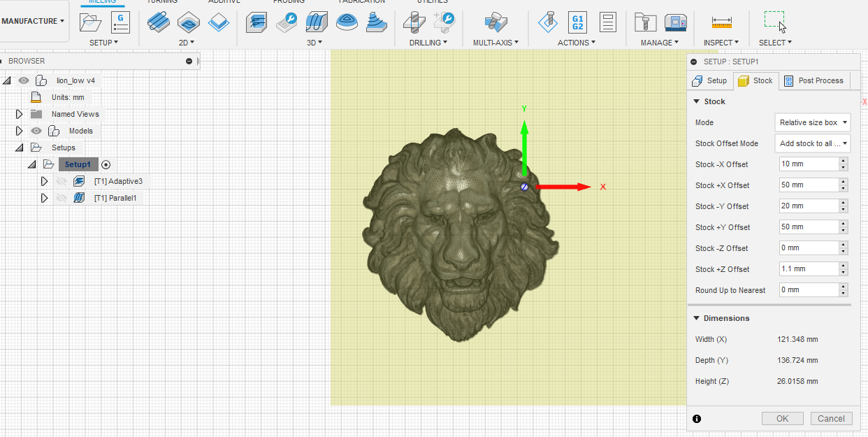
Task: Toggle visibility of lion_low v4
Action: pyautogui.click(x=24, y=80)
